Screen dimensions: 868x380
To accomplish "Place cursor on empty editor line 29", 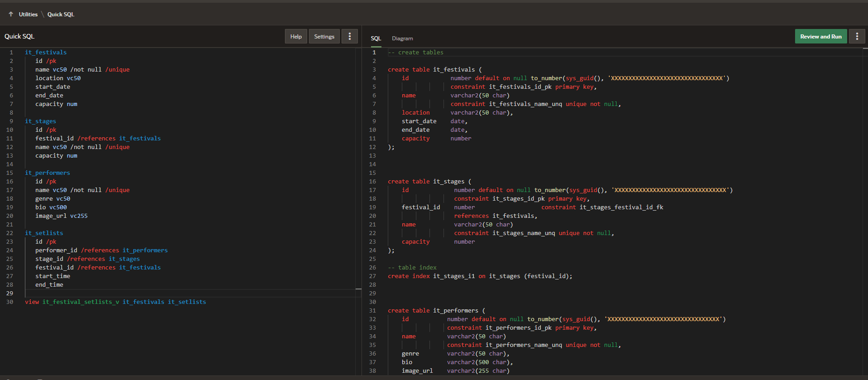I will [190, 293].
